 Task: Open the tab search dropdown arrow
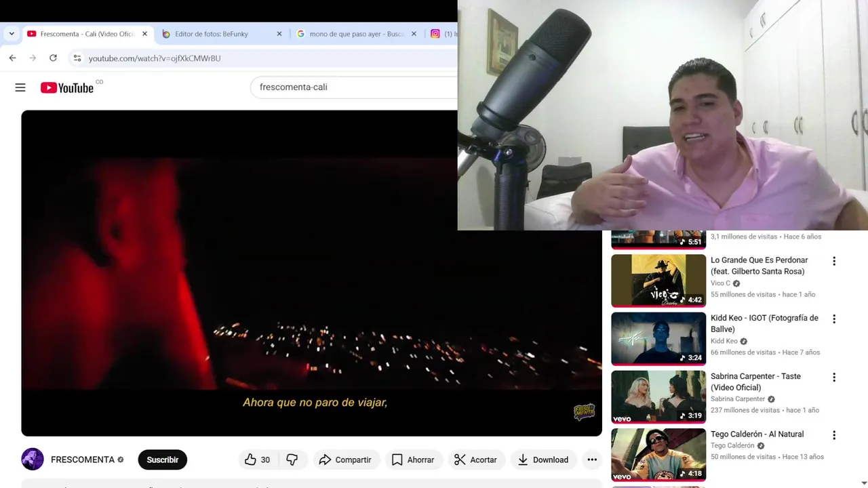(12, 34)
